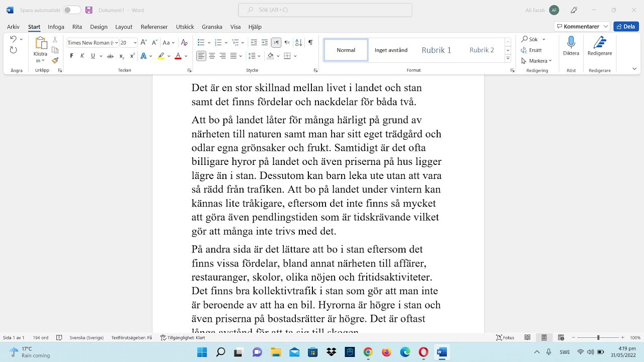Click the Save floppy disk icon in title bar

tap(89, 10)
